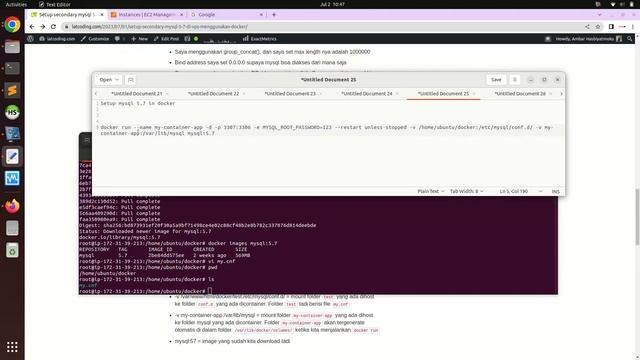Reload the Chrome page
This screenshot has width=640, height=360.
click(53, 27)
